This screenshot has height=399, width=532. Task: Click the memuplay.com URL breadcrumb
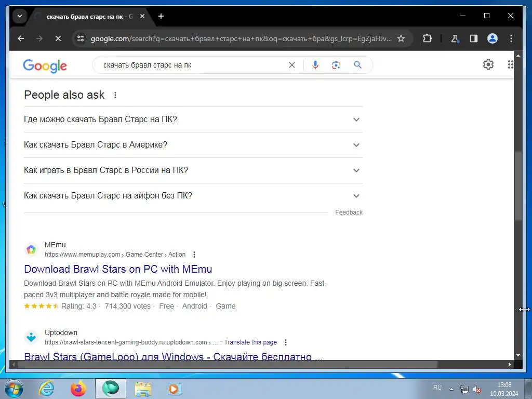115,255
